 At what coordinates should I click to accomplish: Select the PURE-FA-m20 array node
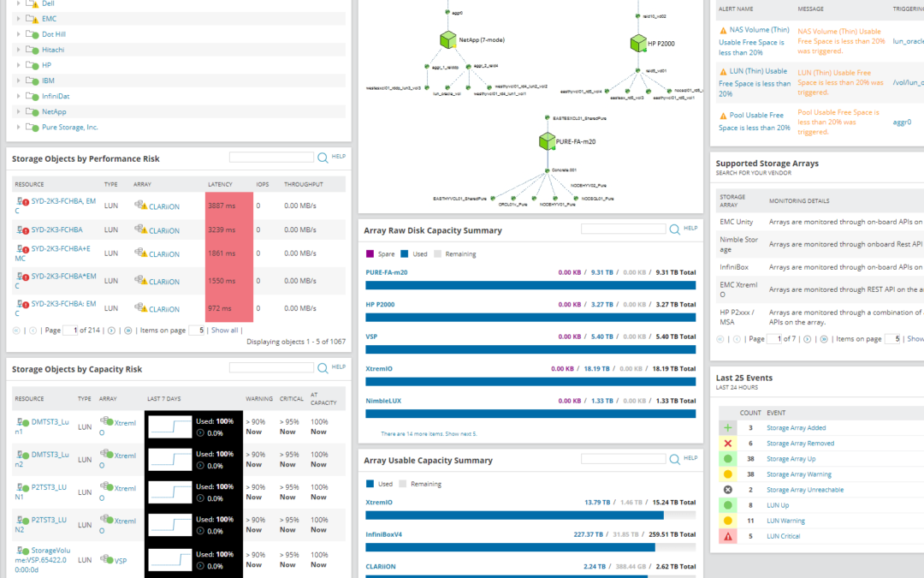547,141
